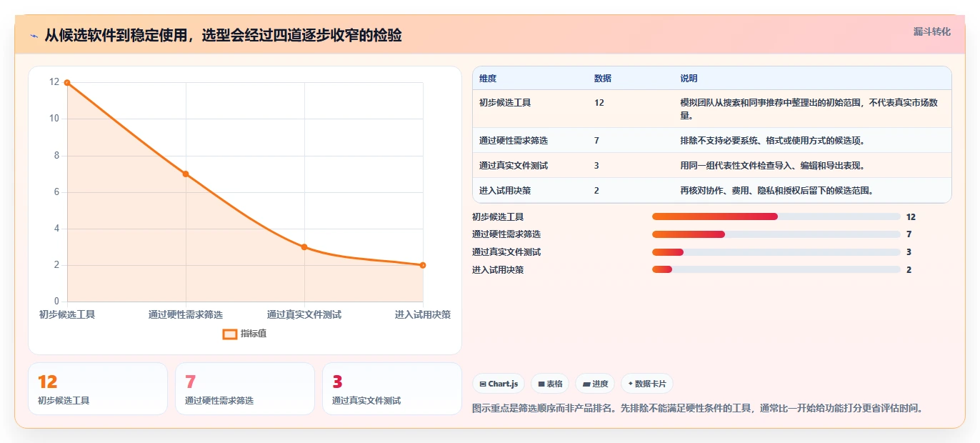Open the stat card showing 12

point(98,389)
